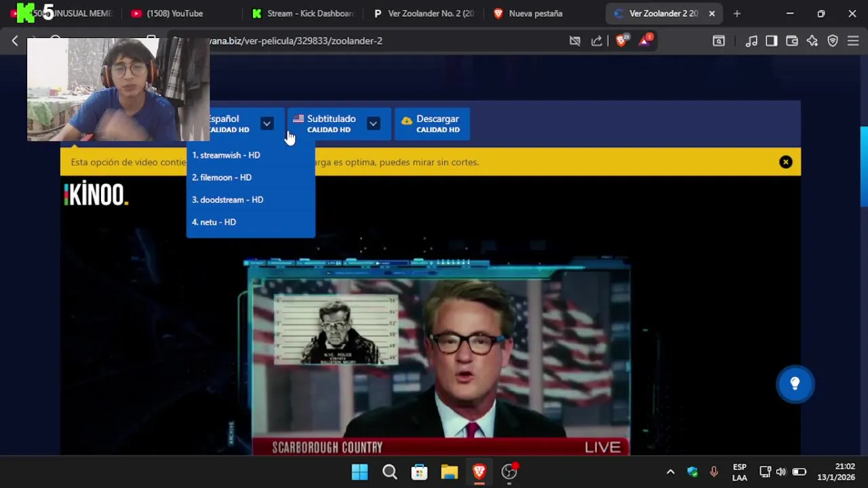Open the Brave playlist music note icon

[x=751, y=41]
